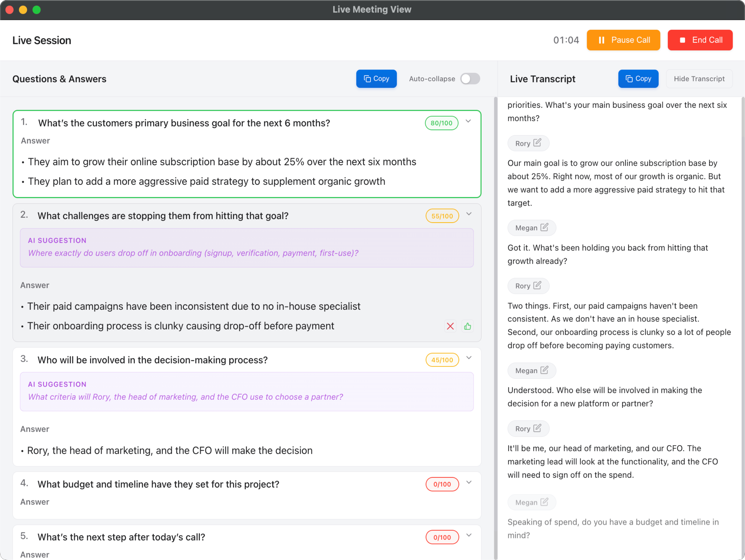
Task: Thumbs-up the clunky onboarding answer
Action: click(467, 326)
